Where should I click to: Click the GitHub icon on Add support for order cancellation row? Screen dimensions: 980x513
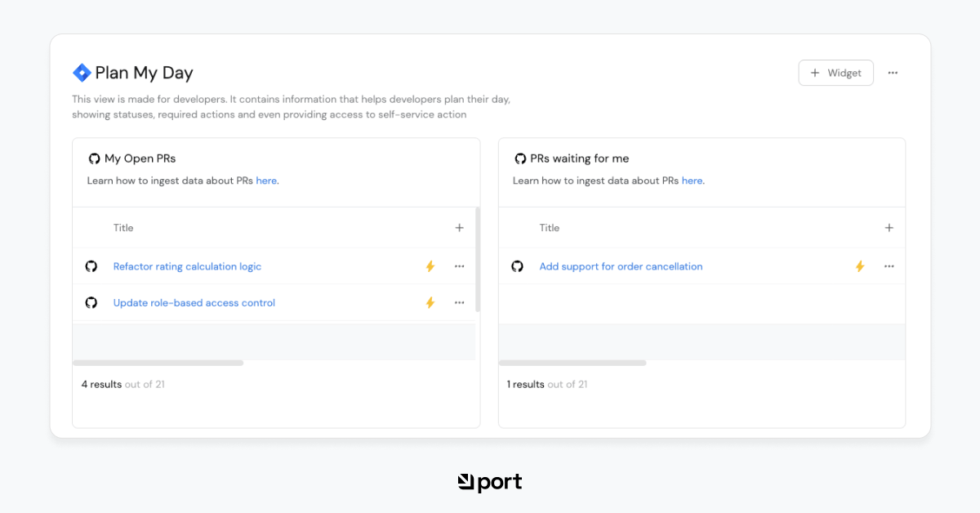[517, 266]
